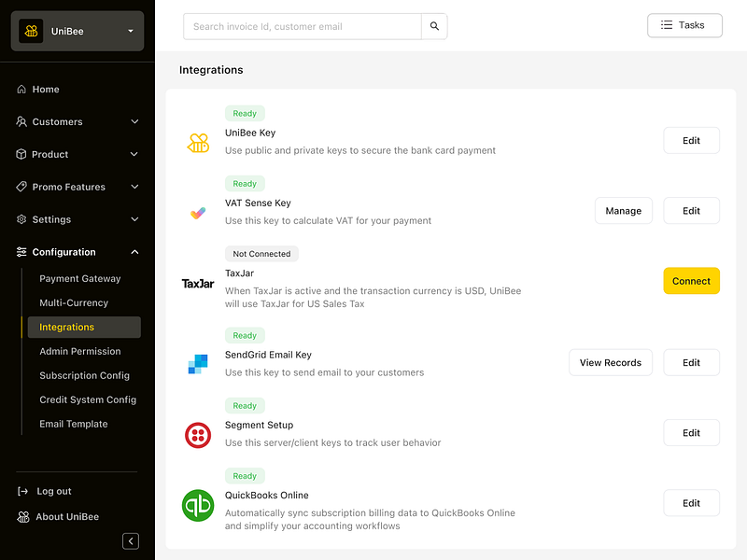Click the Ready badge above Segment Setup
Viewport: 747px width, 560px height.
pos(245,406)
